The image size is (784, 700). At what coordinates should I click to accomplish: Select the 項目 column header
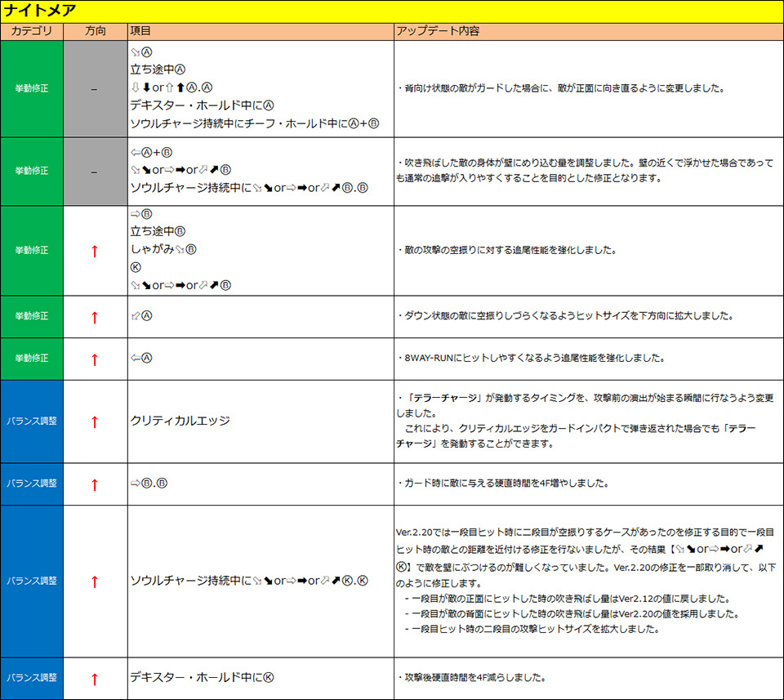tap(140, 31)
